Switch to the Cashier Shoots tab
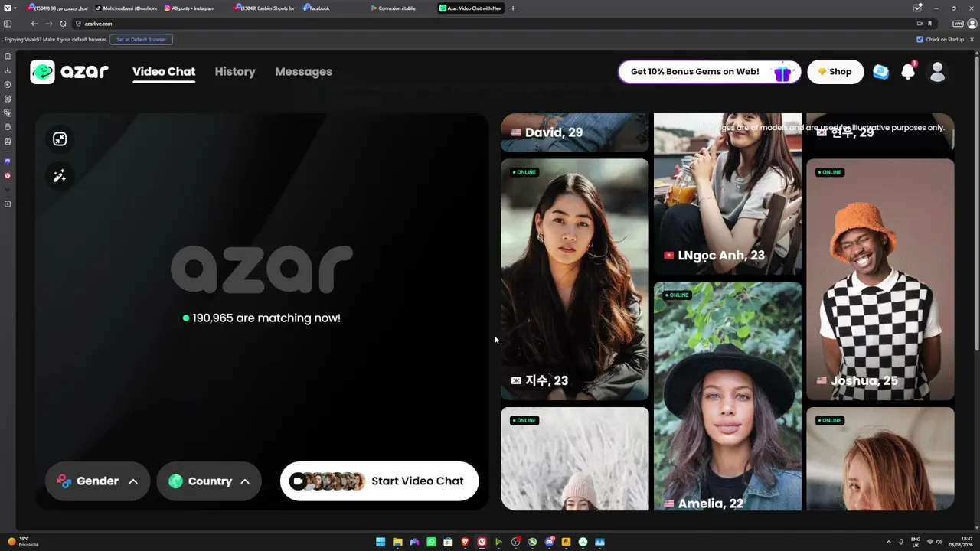The image size is (980, 551). tap(264, 8)
